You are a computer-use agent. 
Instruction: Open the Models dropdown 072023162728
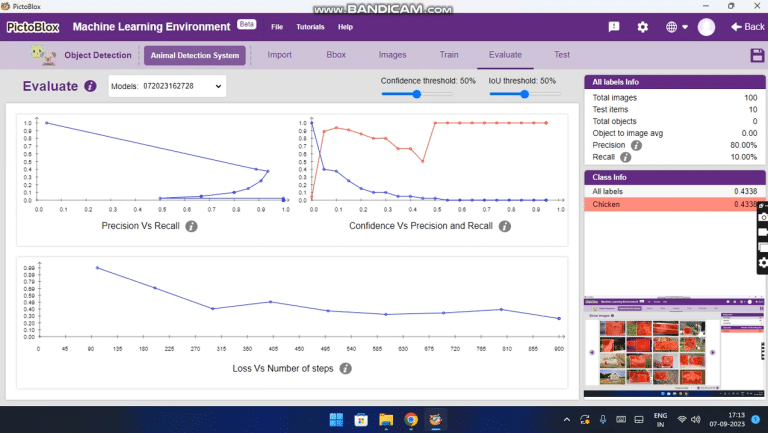coord(167,86)
